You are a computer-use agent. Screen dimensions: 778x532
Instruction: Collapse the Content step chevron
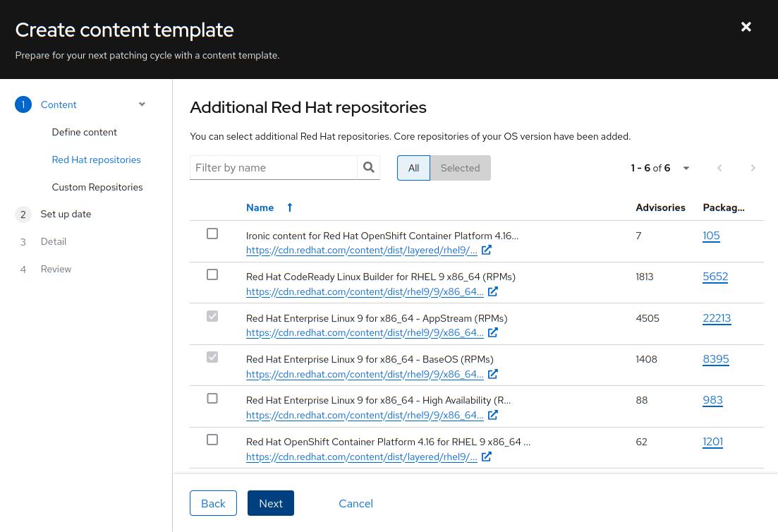(142, 104)
